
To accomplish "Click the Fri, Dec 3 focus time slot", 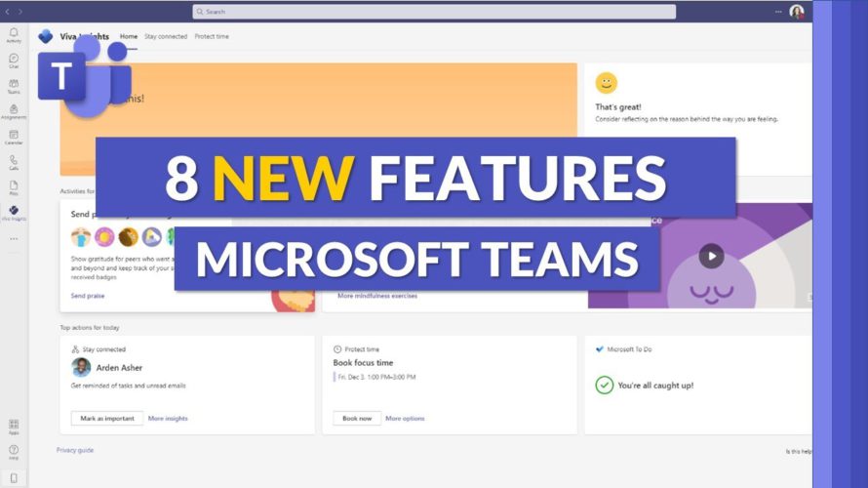I will point(375,377).
